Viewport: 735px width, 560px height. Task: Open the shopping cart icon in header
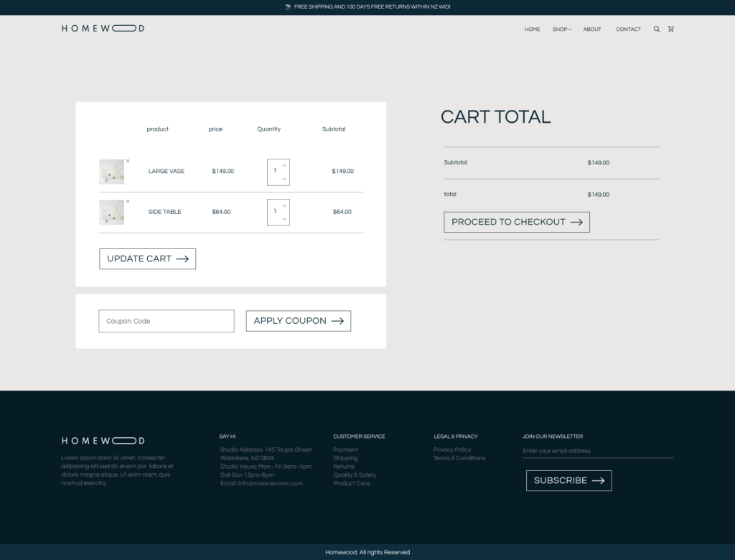coord(670,29)
